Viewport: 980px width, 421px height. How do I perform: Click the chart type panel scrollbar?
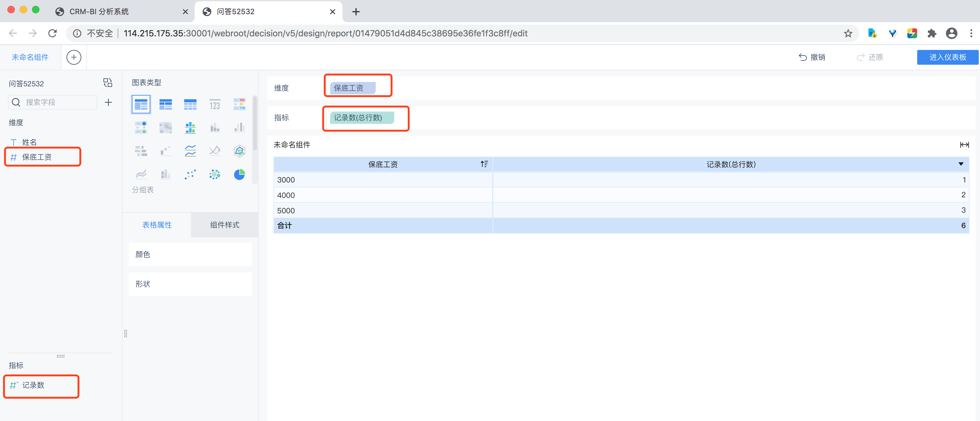(255, 124)
